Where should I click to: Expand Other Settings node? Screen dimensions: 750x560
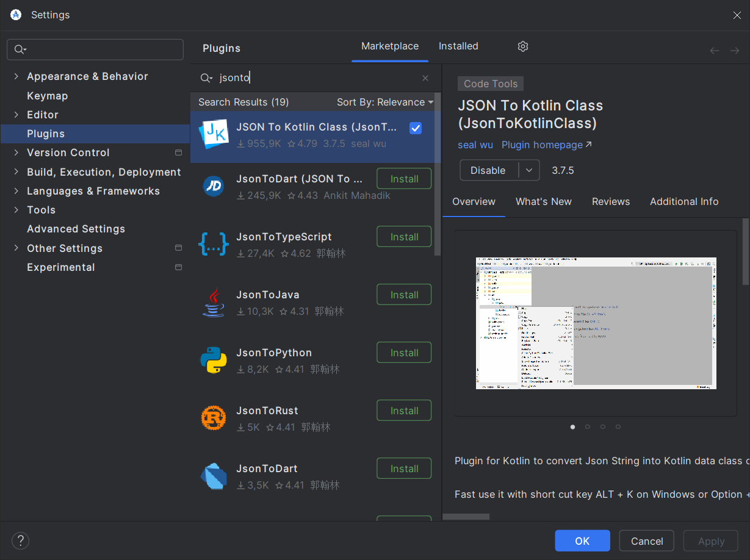tap(16, 248)
